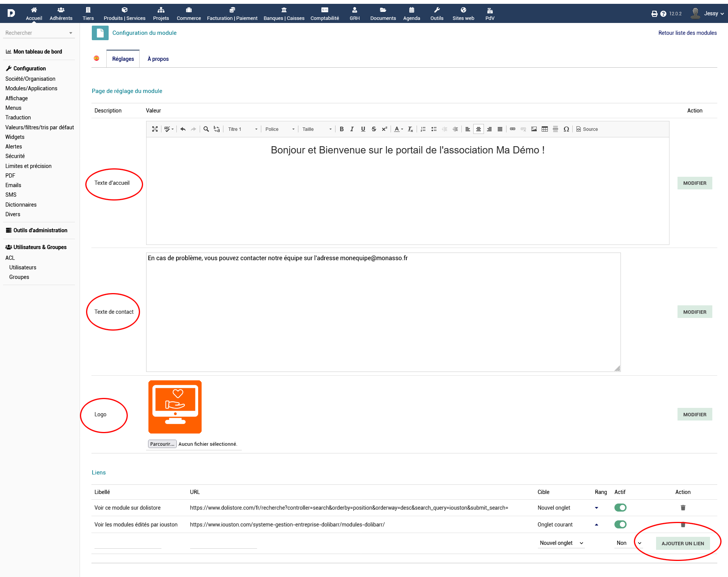Toggle Actif switch for the iouston modules link
The height and width of the screenshot is (577, 728).
pos(620,525)
